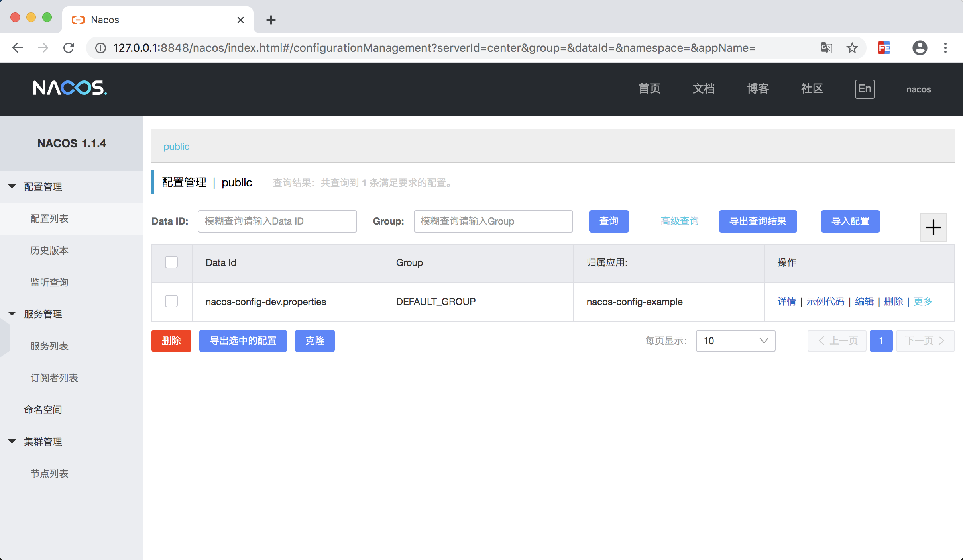Open 文档 in the top navigation
The image size is (963, 560).
click(704, 88)
